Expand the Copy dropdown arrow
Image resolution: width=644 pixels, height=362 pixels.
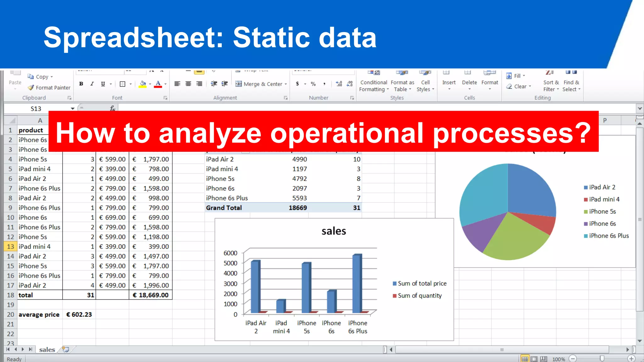(x=52, y=77)
